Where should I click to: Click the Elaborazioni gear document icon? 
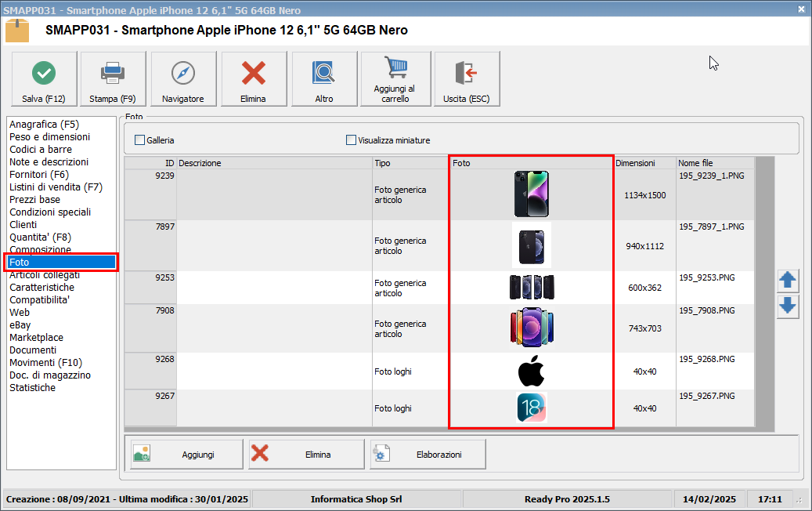pyautogui.click(x=381, y=454)
